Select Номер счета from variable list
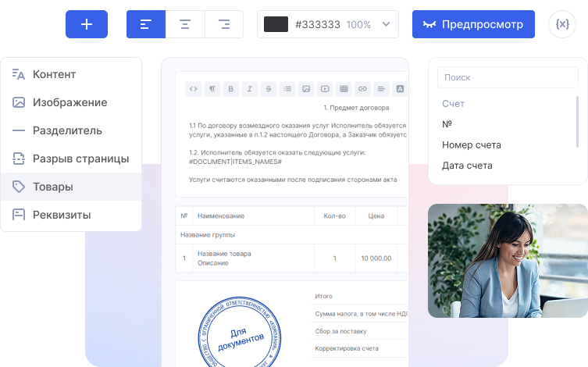This screenshot has width=588, height=367. click(x=472, y=144)
